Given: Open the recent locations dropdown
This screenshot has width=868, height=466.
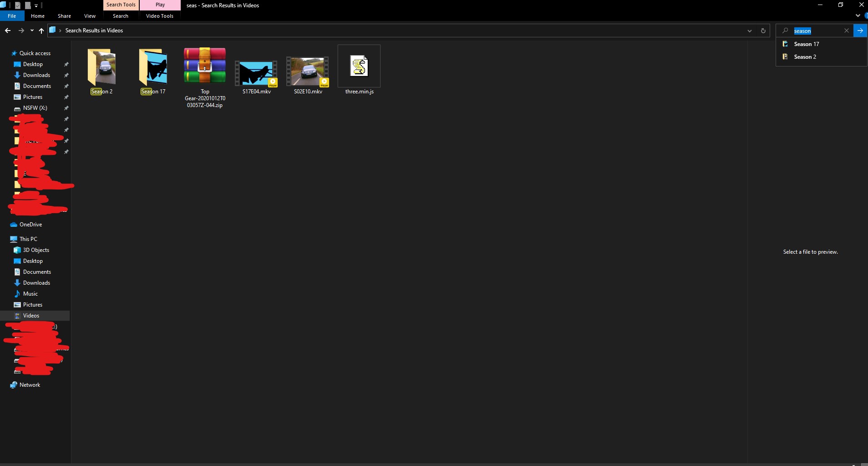Looking at the screenshot, I should (x=32, y=31).
